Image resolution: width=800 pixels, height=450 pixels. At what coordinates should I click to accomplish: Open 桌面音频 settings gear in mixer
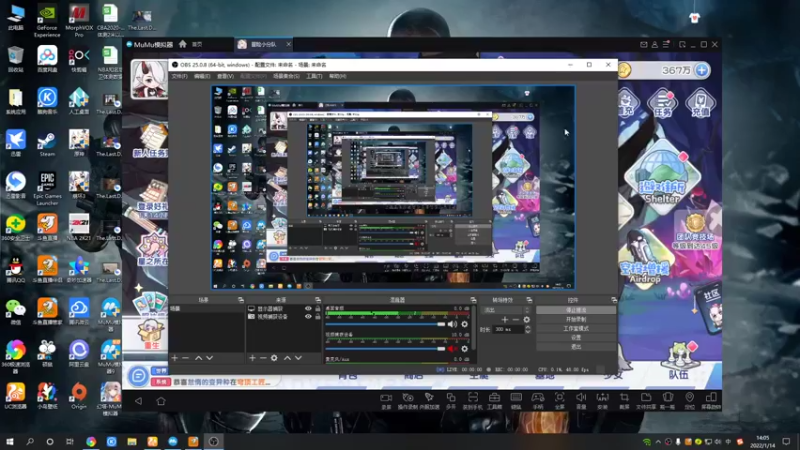(464, 324)
